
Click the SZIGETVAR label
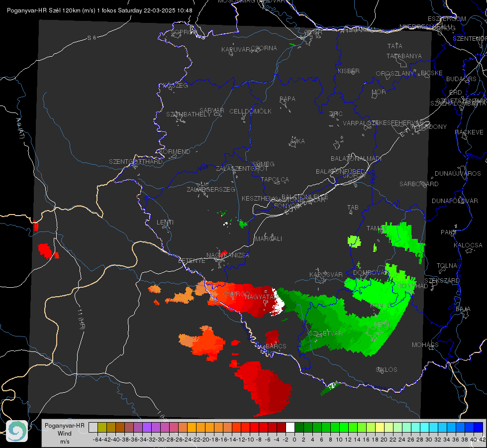tap(326, 334)
